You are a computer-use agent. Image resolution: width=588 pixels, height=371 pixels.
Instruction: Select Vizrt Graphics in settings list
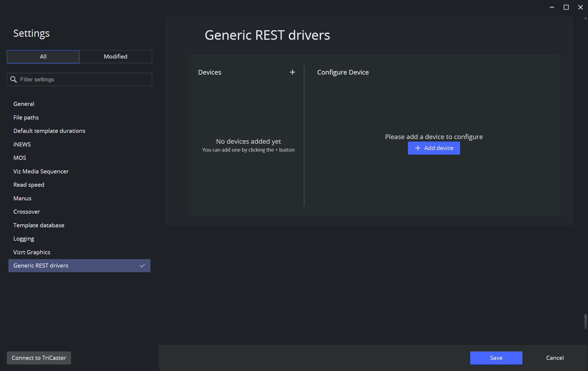coord(32,252)
